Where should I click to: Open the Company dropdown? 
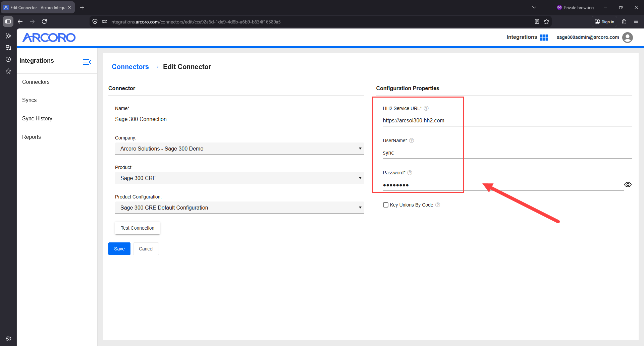[239, 149]
